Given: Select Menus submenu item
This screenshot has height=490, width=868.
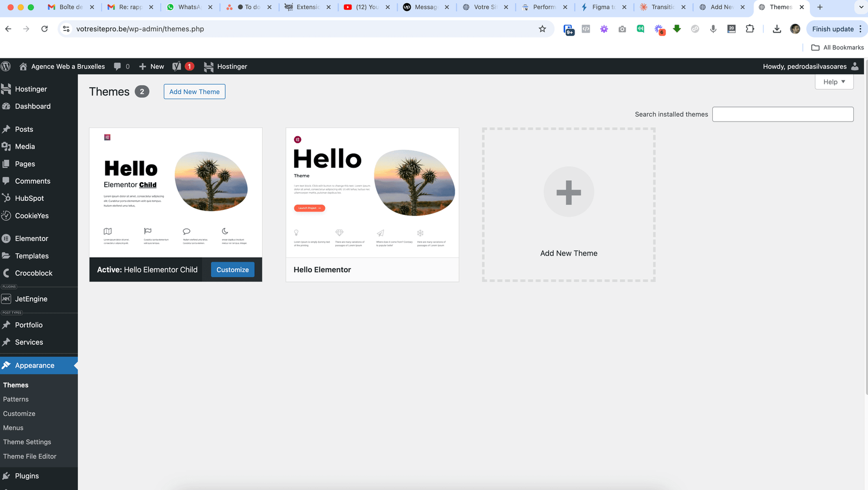Looking at the screenshot, I should [x=13, y=428].
